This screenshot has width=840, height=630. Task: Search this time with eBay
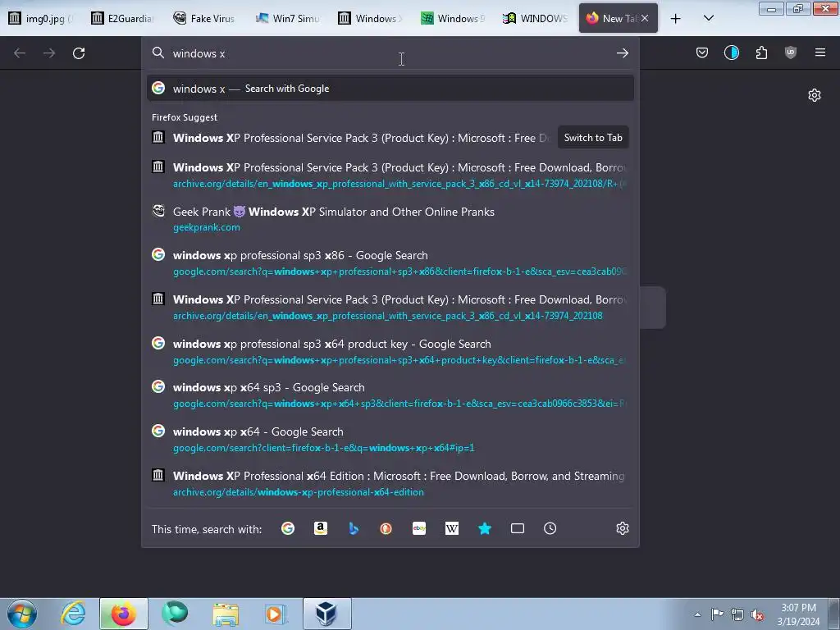[419, 529]
